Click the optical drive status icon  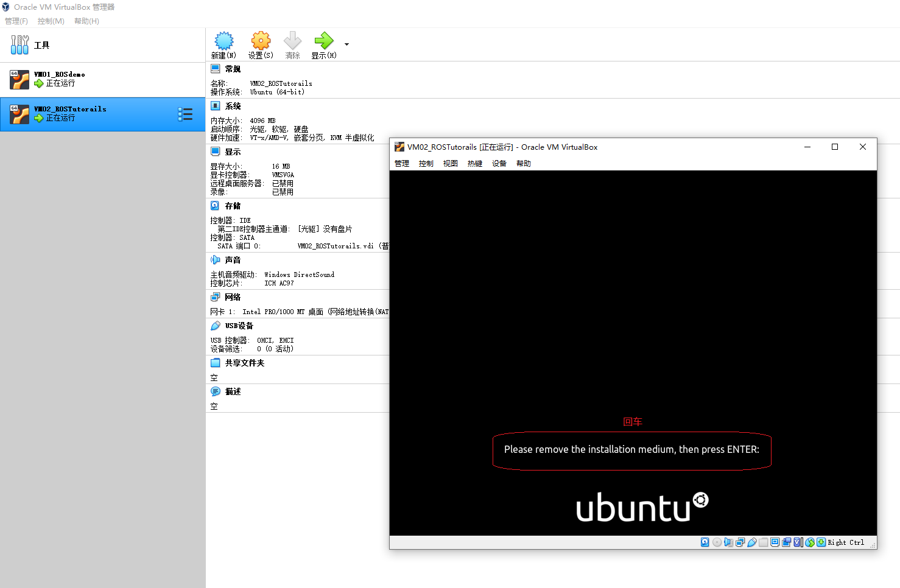point(717,542)
